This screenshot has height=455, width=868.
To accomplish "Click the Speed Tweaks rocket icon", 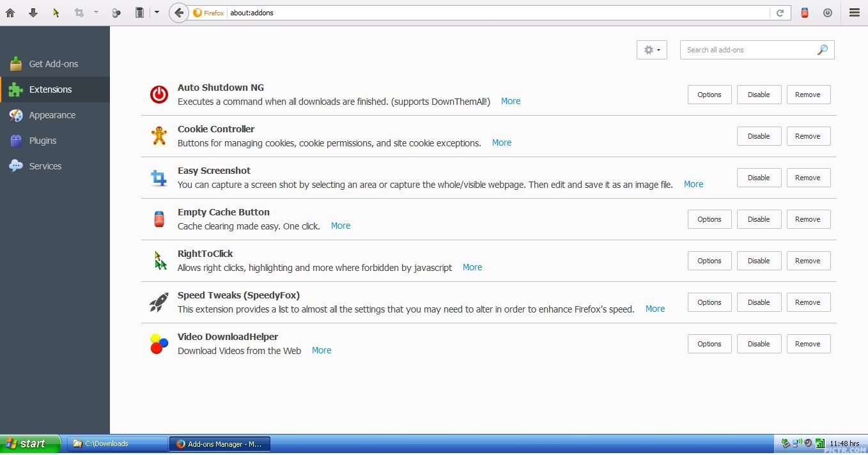I will tap(159, 302).
